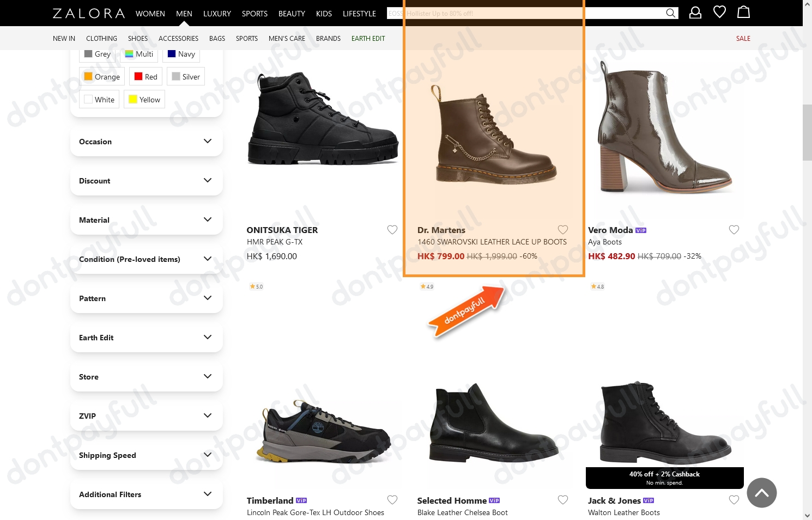Click the search magnifier icon
This screenshot has height=520, width=812.
click(x=670, y=13)
